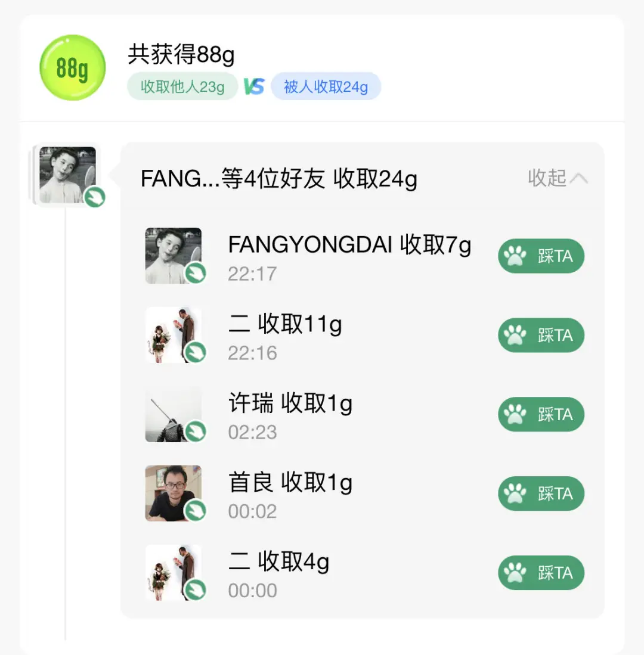This screenshot has height=655, width=644.
Task: Select the 被人收取24g tag
Action: (x=326, y=87)
